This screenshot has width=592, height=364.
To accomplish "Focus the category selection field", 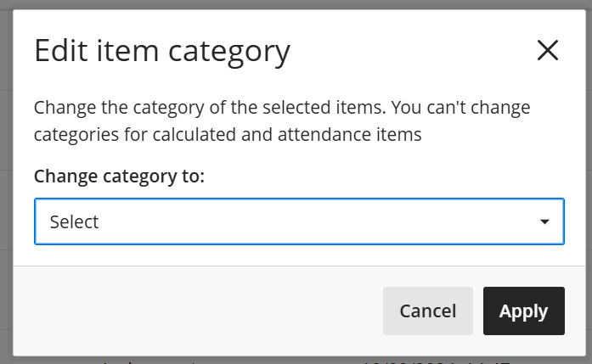I will tap(299, 221).
